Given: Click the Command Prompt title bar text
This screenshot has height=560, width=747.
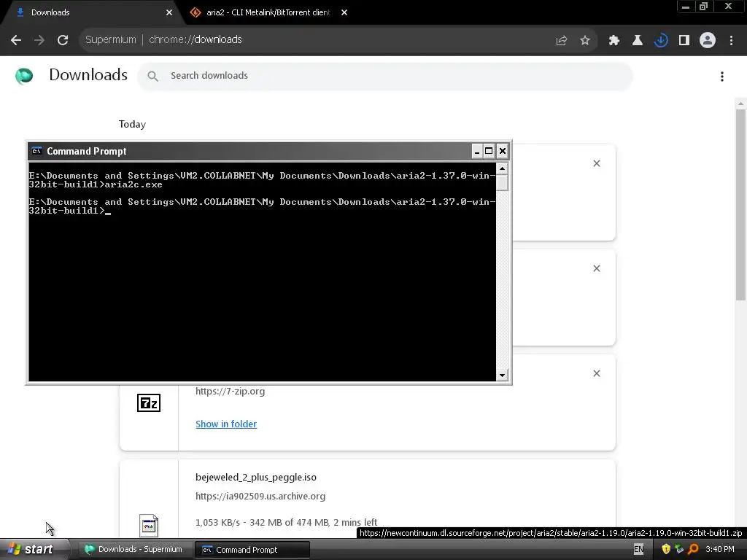Looking at the screenshot, I should 87,152.
